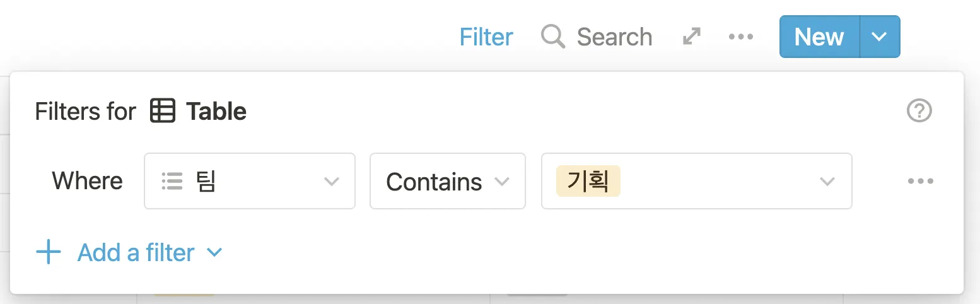Select the yellow 기획 tag
Screen dimensions: 980x304
click(x=588, y=182)
